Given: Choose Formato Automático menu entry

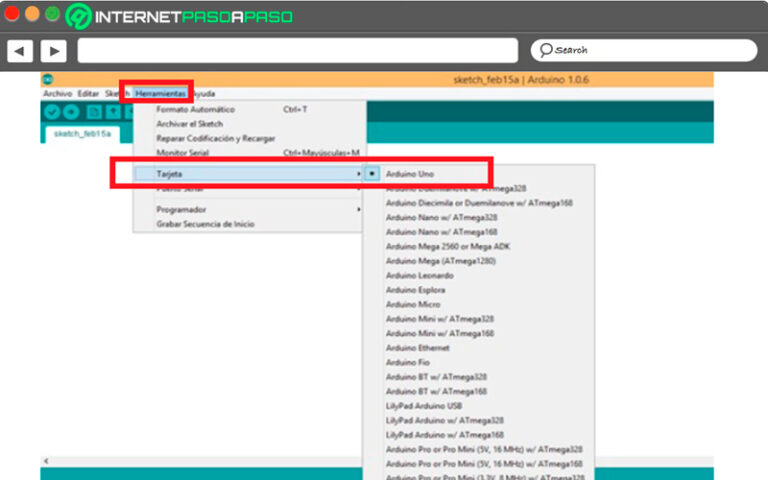Looking at the screenshot, I should pyautogui.click(x=195, y=109).
